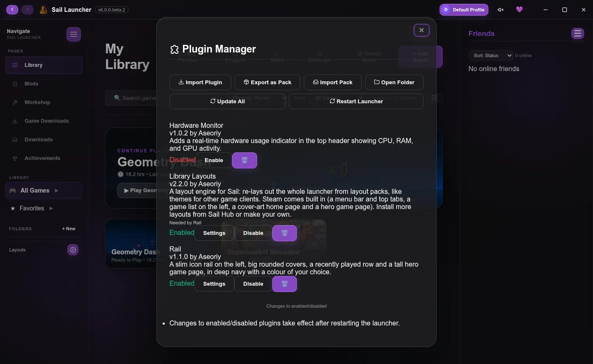
Task: Click the "Needed by Rail" note
Action: pos(185,223)
